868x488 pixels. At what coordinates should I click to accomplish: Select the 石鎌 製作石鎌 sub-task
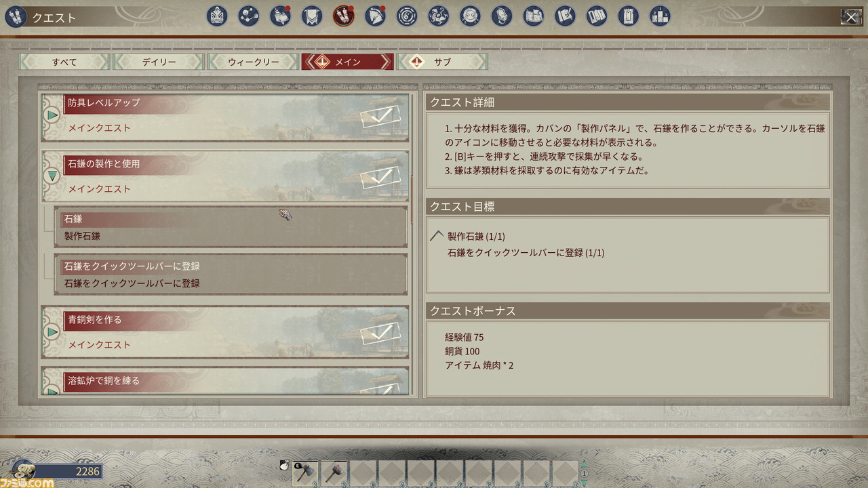pos(231,227)
